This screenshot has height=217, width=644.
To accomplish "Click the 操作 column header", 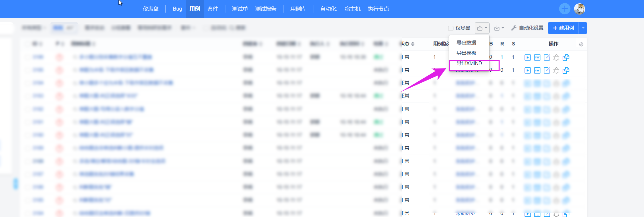I will (553, 44).
